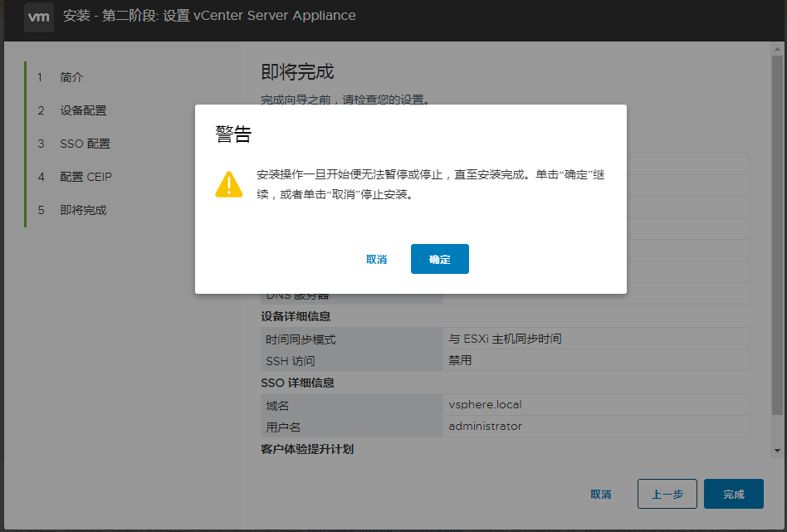
Task: Select step 5 即将完成
Action: click(72, 210)
